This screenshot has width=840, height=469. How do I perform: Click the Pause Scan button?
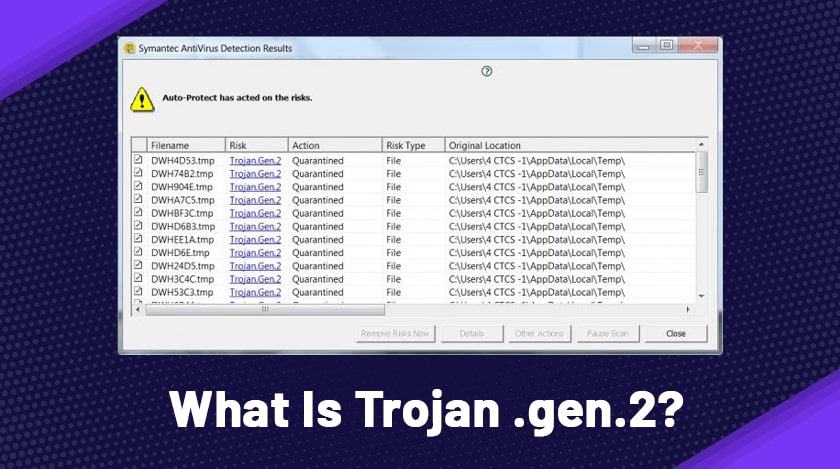pos(608,333)
